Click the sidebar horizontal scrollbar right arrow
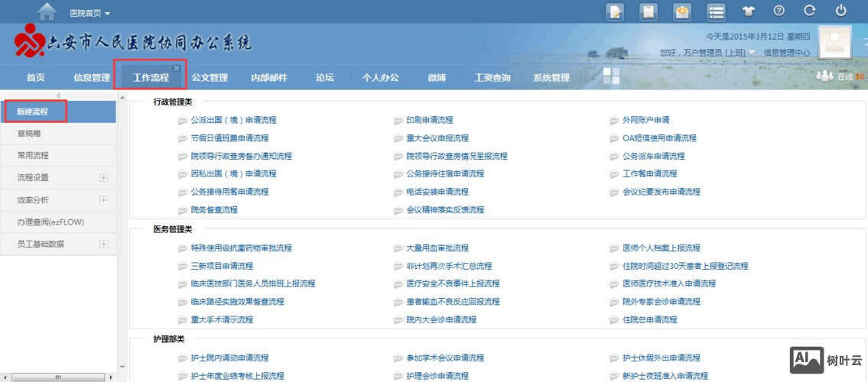Image resolution: width=868 pixels, height=382 pixels. click(110, 377)
